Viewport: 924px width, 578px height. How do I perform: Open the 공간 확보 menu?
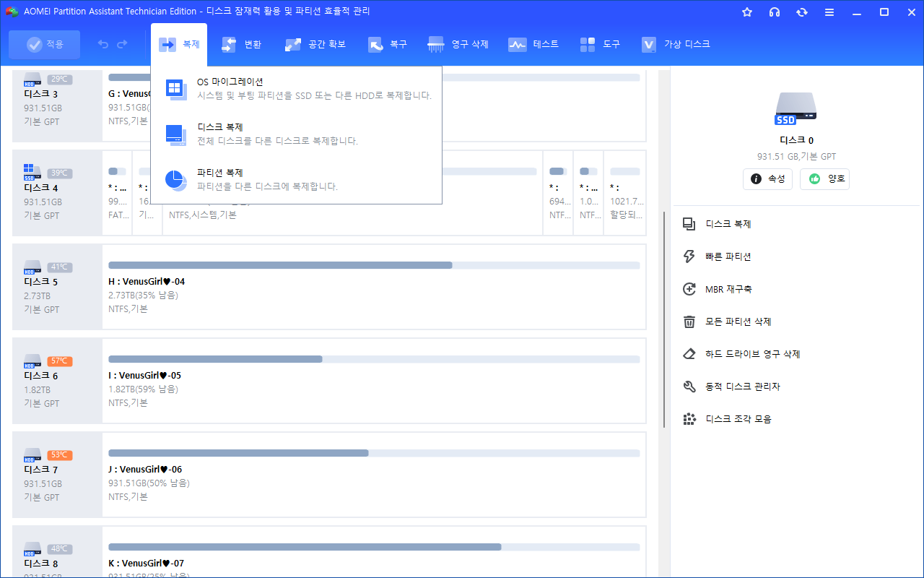[315, 45]
